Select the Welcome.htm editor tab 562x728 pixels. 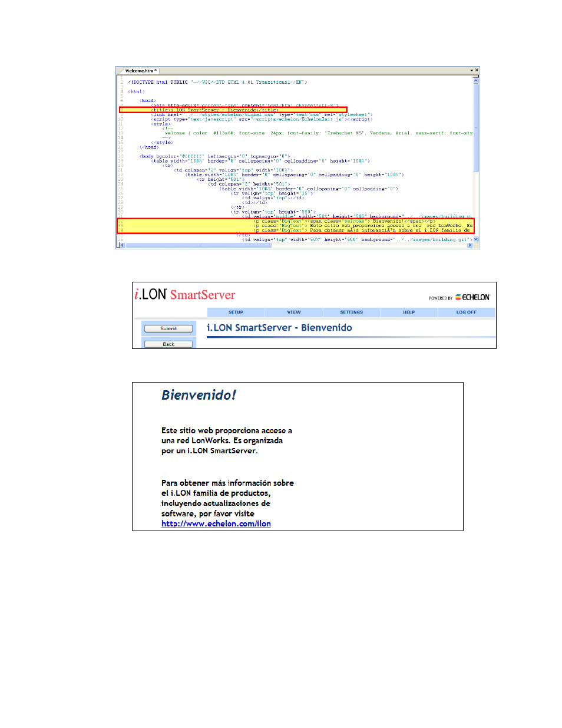click(x=141, y=71)
